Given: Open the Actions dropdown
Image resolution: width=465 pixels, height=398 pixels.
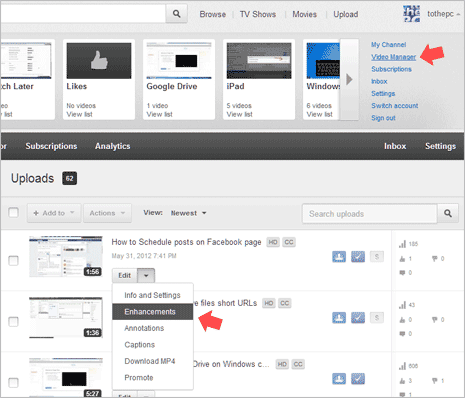Looking at the screenshot, I should click(107, 213).
